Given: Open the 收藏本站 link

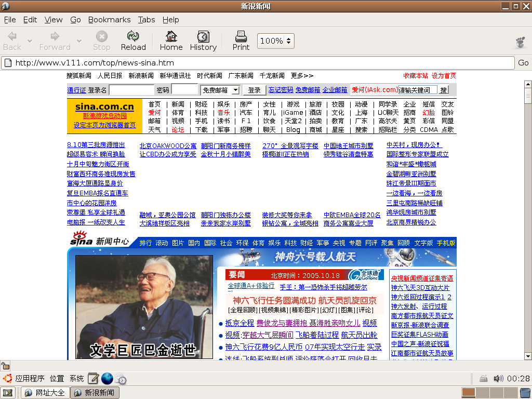Looking at the screenshot, I should click(416, 76).
